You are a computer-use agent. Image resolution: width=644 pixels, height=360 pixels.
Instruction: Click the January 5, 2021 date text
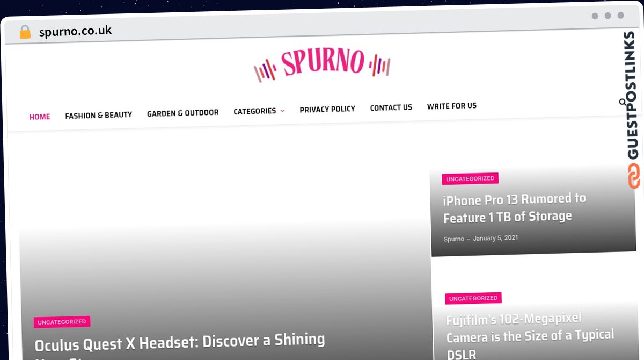(x=495, y=237)
